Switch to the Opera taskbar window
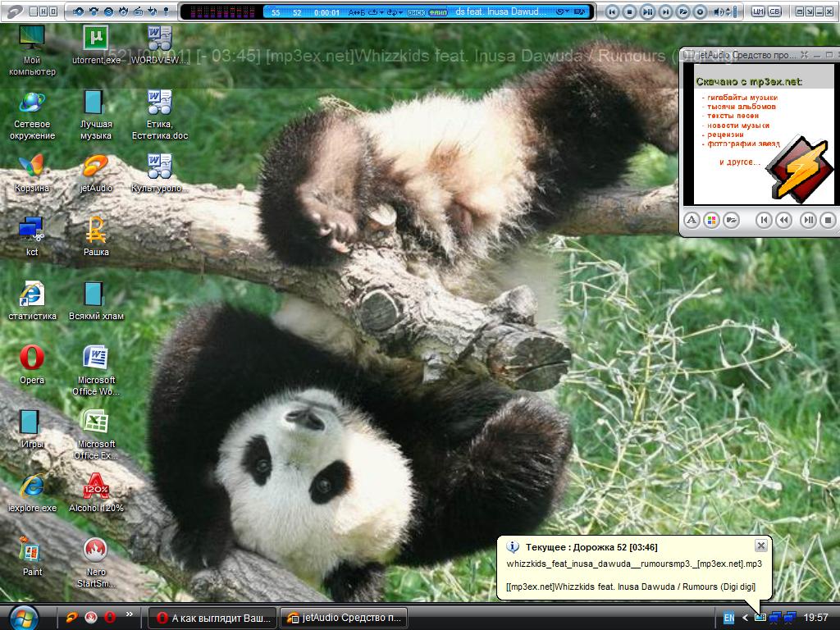The image size is (840, 630). [213, 618]
